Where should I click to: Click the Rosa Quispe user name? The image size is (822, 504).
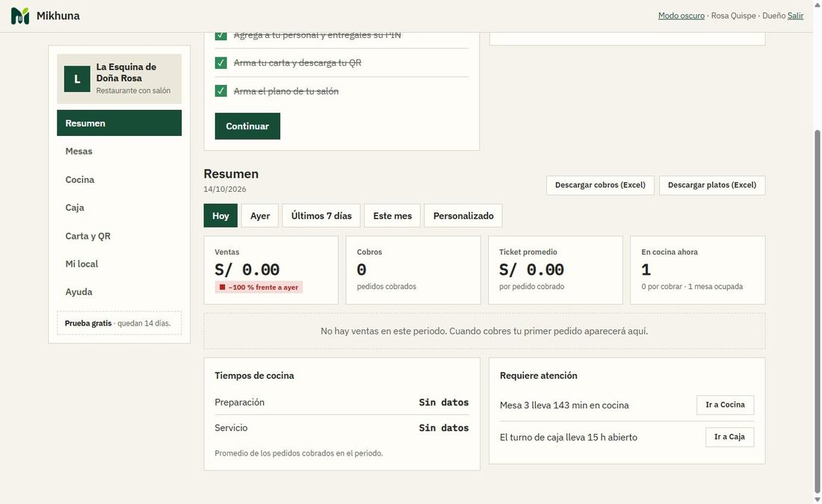point(733,16)
